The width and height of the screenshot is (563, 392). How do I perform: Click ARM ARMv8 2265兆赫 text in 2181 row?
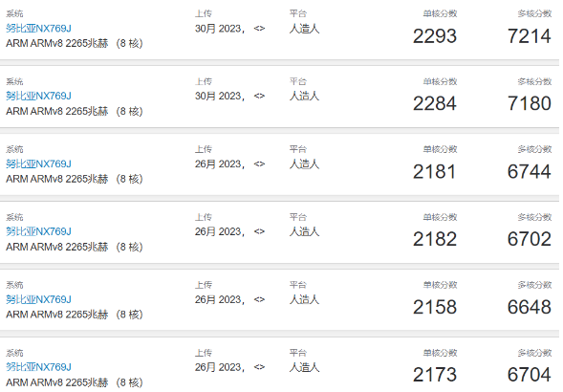[x=57, y=179]
